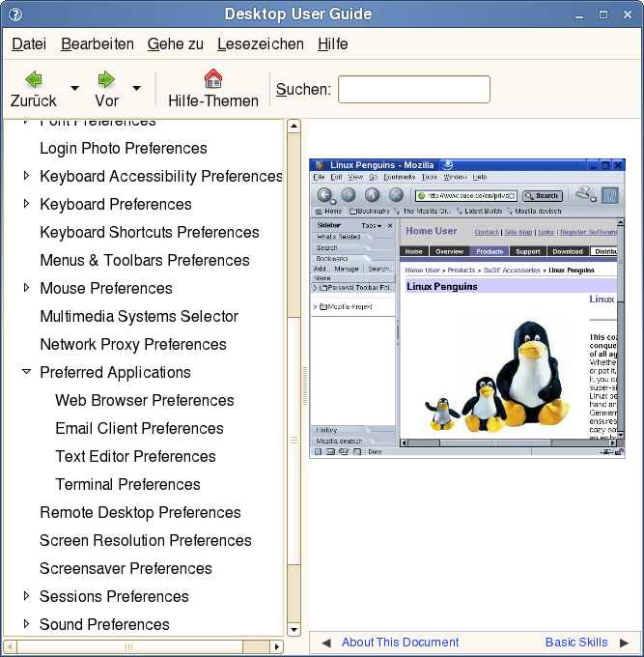Select Menus & Toolbars Preferences
The width and height of the screenshot is (644, 657).
tap(145, 260)
